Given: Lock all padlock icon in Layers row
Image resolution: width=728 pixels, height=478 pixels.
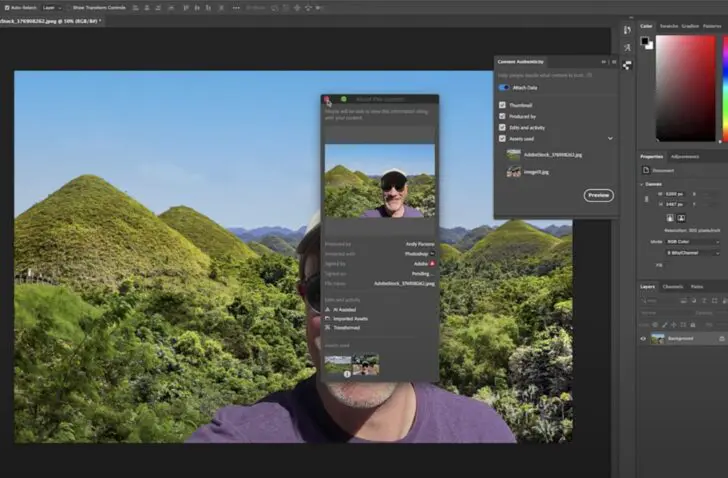Looking at the screenshot, I should (693, 325).
